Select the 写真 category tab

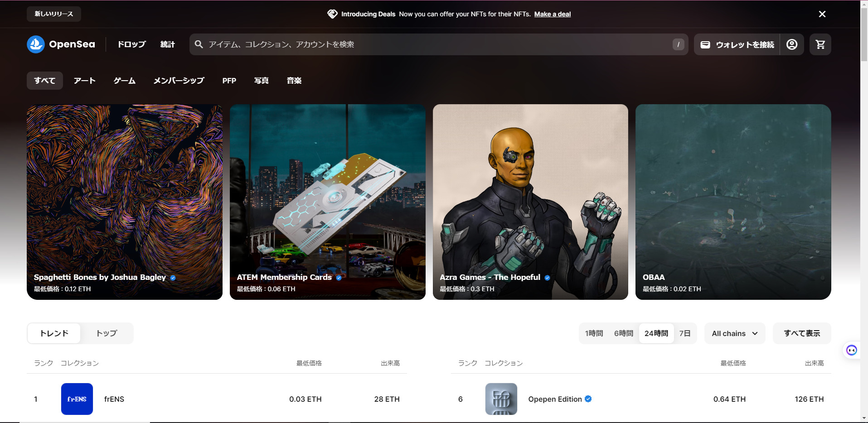pos(262,81)
